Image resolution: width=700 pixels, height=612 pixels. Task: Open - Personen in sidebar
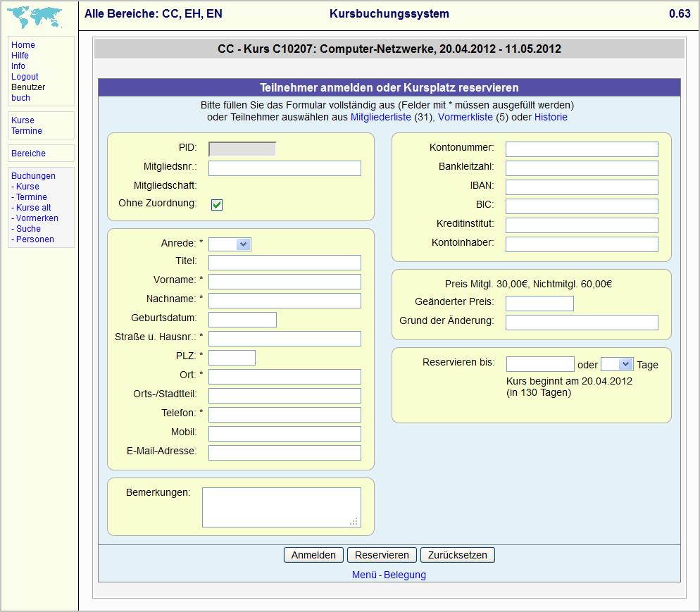coord(32,239)
